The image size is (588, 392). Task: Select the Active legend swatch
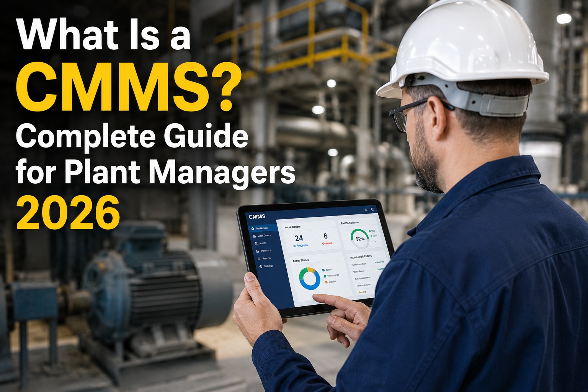coord(323,270)
